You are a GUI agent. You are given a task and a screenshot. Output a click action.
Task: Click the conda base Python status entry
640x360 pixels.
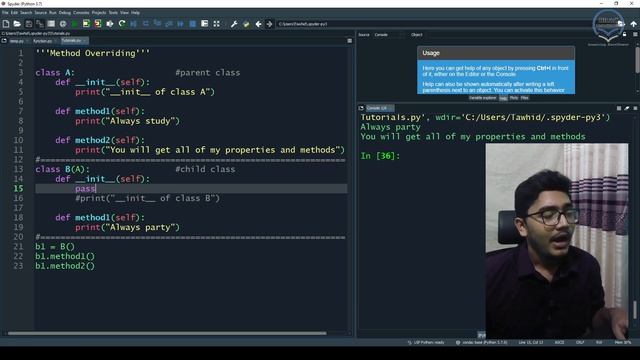click(x=482, y=342)
